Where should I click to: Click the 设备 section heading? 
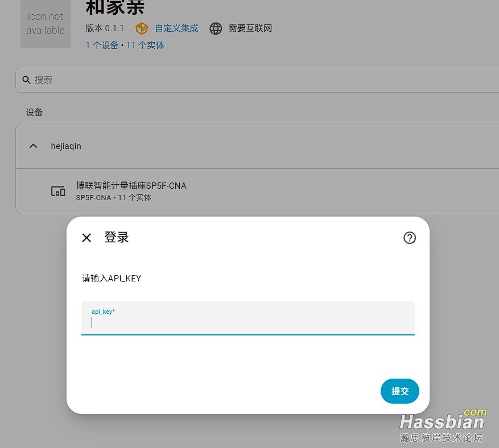click(x=34, y=112)
